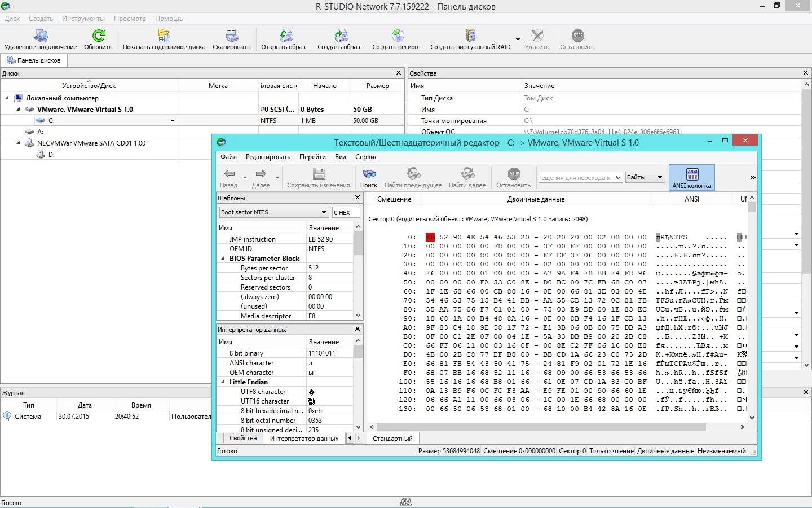Viewport: 812px width, 508px height.
Task: Open the Байты units dropdown
Action: point(660,177)
